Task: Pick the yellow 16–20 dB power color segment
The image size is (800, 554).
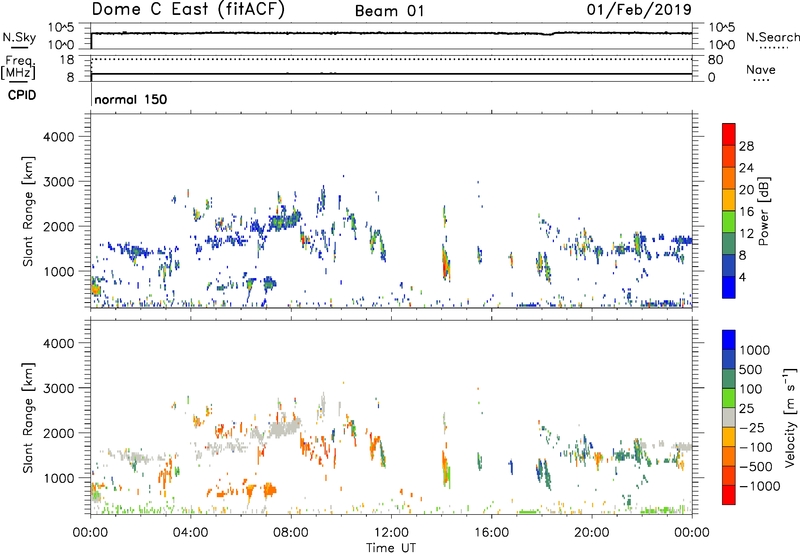Action: (729, 200)
